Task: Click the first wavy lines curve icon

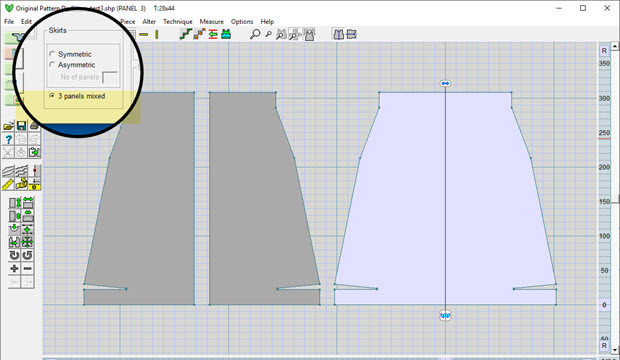Action: [8, 171]
